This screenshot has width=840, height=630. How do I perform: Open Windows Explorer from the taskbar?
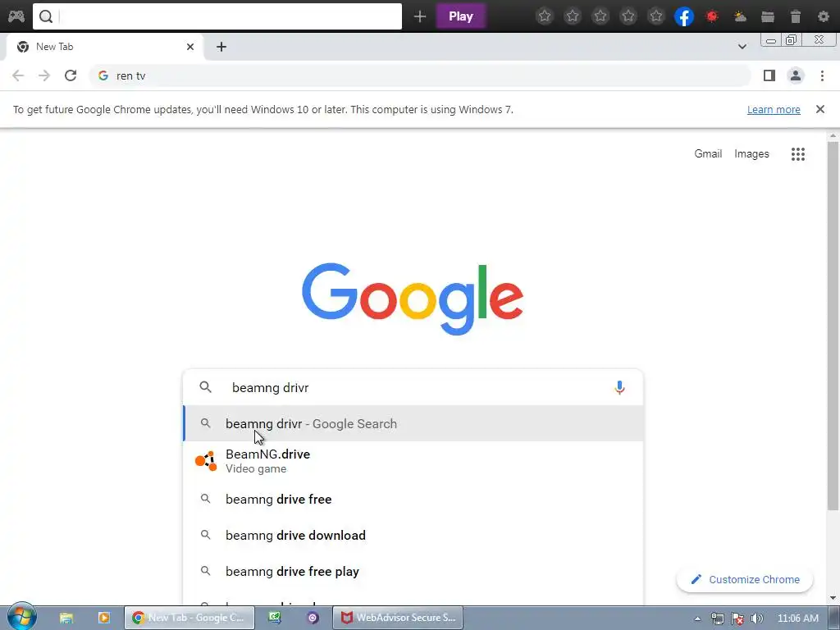[66, 618]
